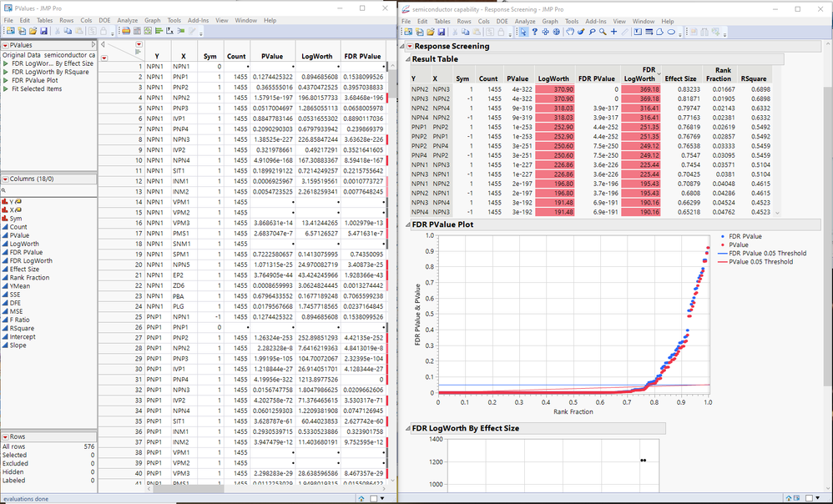Open Columns panel red triangle menu
The height and width of the screenshot is (504, 833).
click(x=5, y=179)
